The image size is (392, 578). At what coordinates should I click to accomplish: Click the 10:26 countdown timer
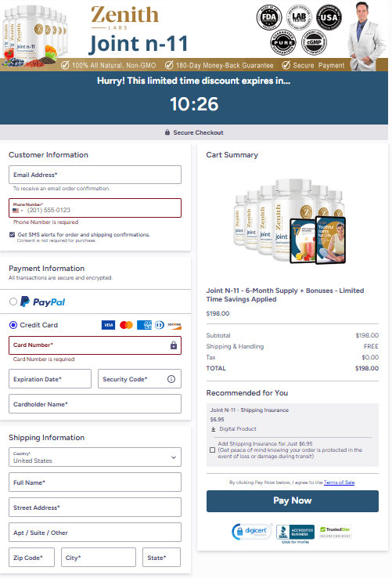(194, 104)
